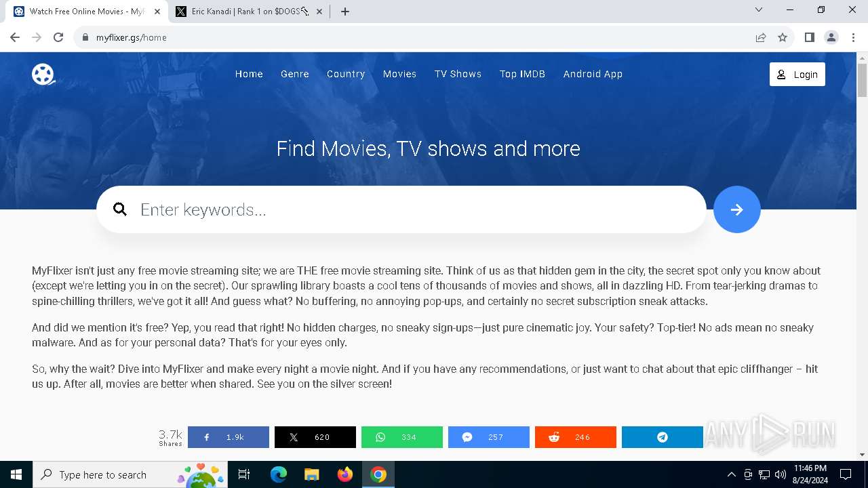Share on Messenger button showing 257

(489, 437)
